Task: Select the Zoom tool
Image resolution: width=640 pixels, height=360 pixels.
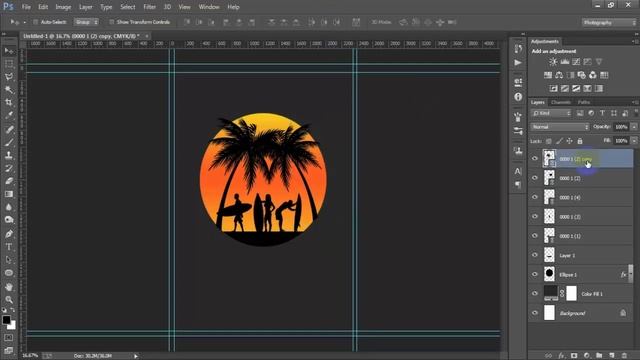Action: click(x=9, y=300)
